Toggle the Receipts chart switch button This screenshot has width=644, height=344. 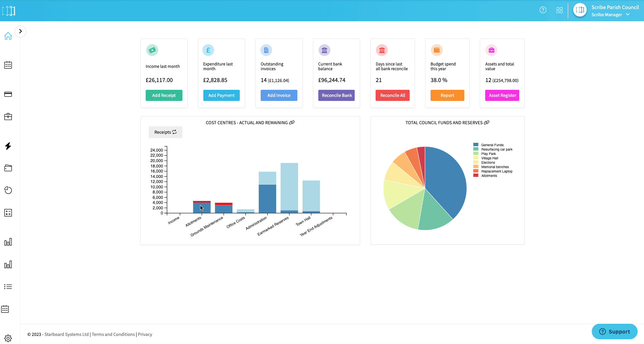(165, 132)
